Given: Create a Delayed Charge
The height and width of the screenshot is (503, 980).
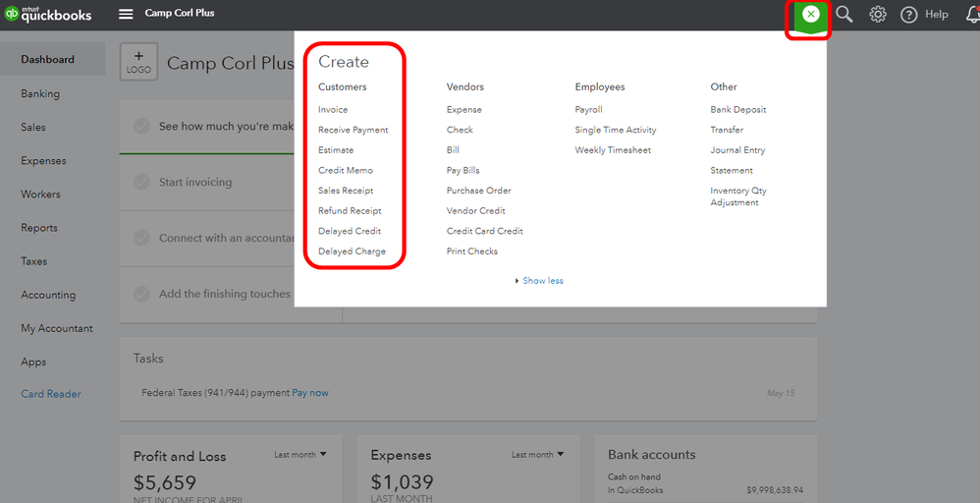Looking at the screenshot, I should point(352,251).
